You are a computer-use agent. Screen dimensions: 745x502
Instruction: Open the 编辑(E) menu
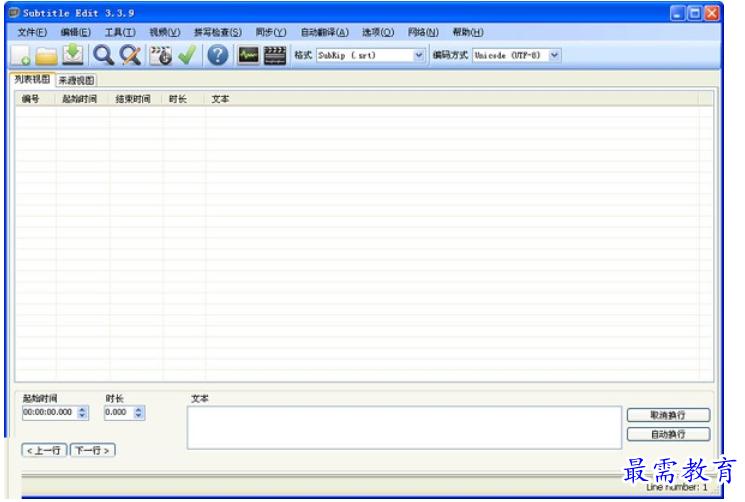pyautogui.click(x=76, y=32)
